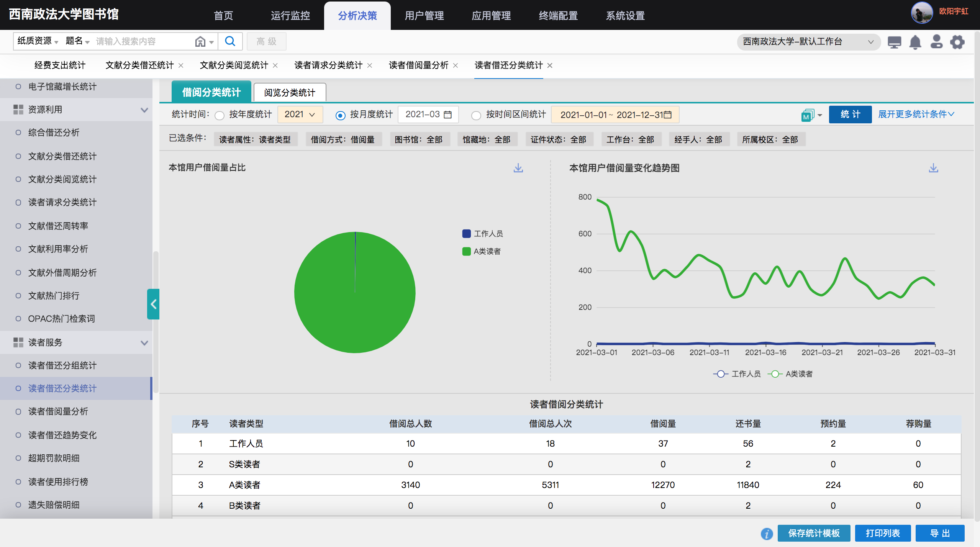The image size is (980, 547).
Task: Click the search magnifier icon
Action: [x=230, y=41]
